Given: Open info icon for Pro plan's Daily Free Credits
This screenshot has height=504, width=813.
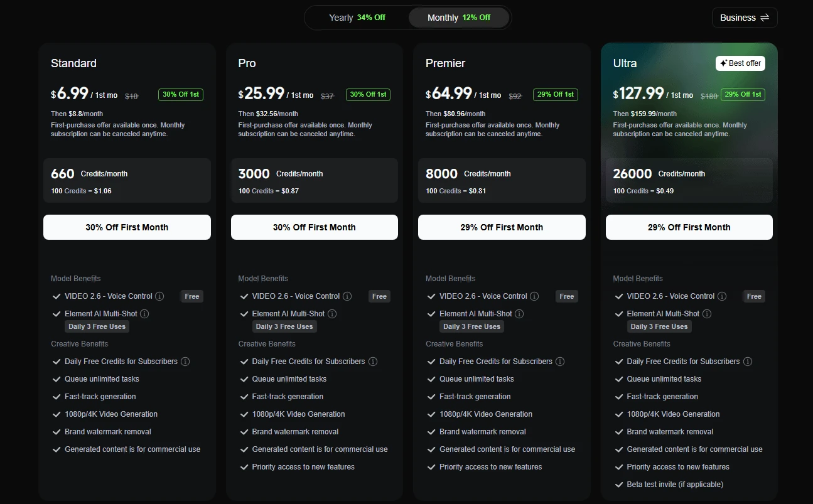Looking at the screenshot, I should [x=373, y=362].
